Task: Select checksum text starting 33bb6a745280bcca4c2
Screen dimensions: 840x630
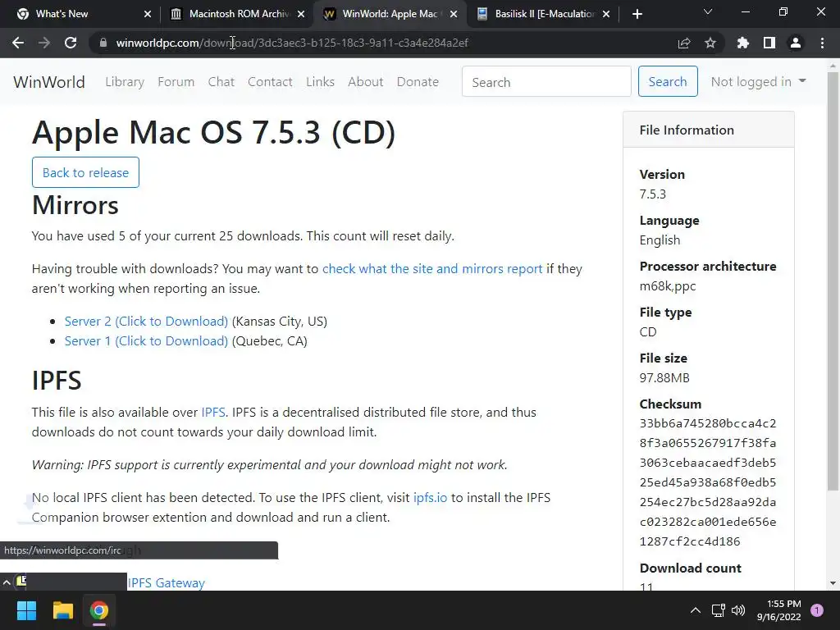Action: [x=708, y=482]
